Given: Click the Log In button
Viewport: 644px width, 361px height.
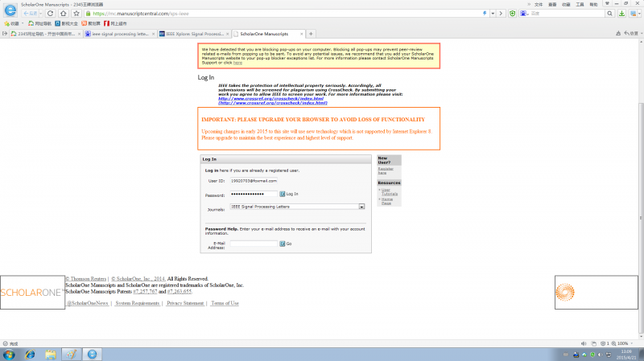Looking at the screenshot, I should pos(289,194).
